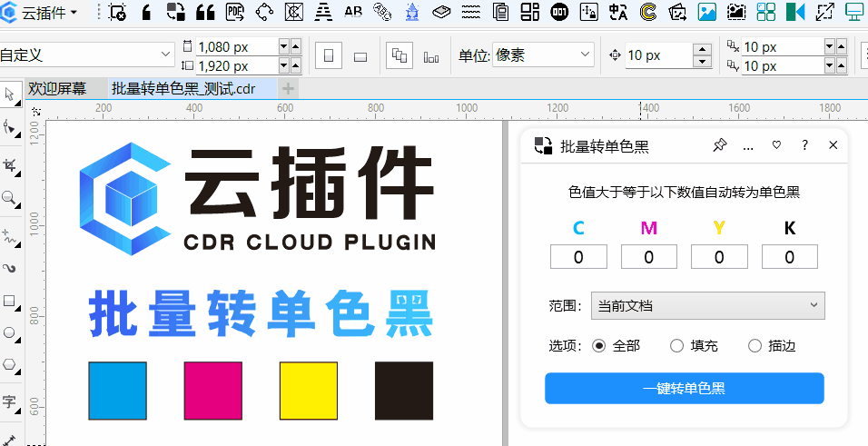Click the blue wizard figure icon
The width and height of the screenshot is (868, 446).
[412, 12]
